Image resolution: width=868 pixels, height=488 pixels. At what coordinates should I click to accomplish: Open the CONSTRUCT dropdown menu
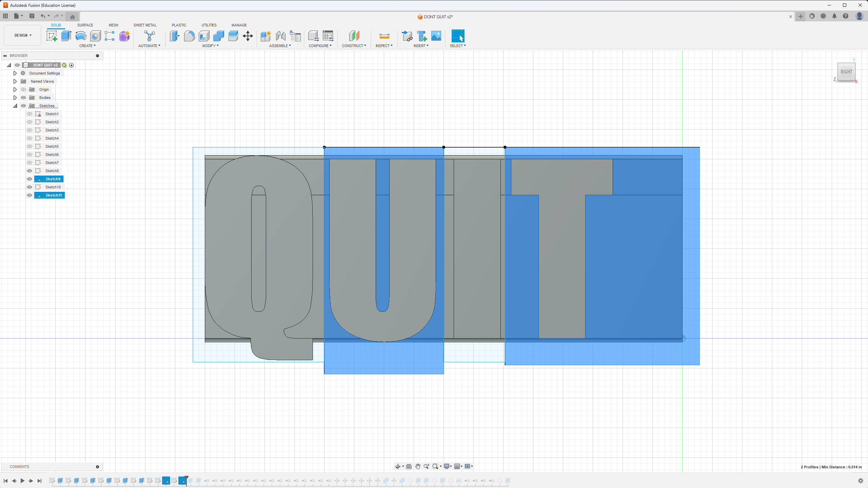click(x=354, y=46)
